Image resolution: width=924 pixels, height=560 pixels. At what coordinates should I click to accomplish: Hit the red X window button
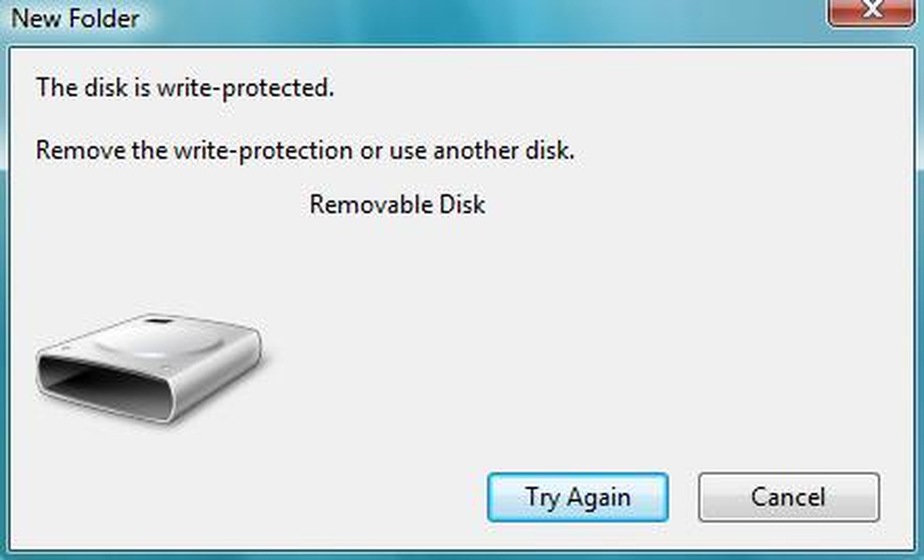[871, 12]
